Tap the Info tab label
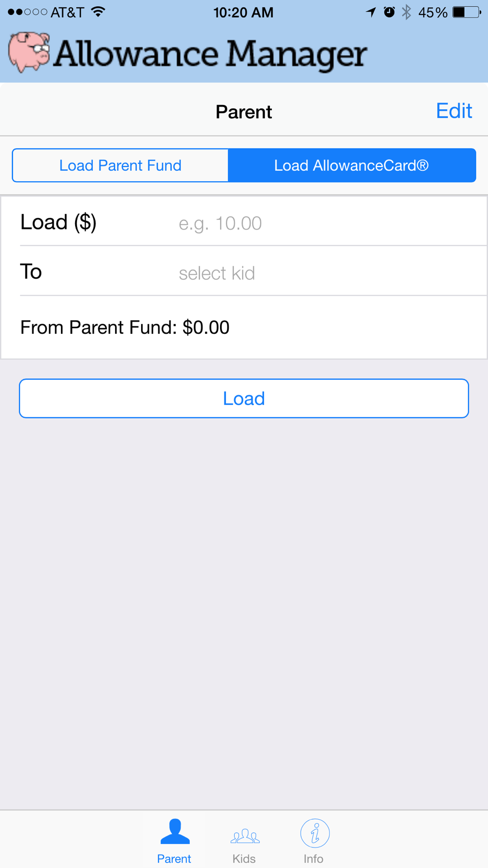 point(313,859)
